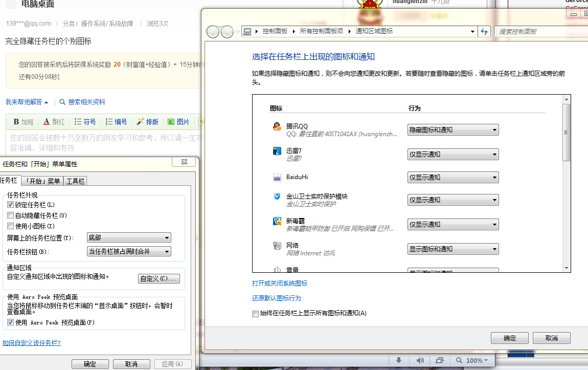Click 控制面板 in the breadcrumb path
The height and width of the screenshot is (370, 588).
click(275, 31)
